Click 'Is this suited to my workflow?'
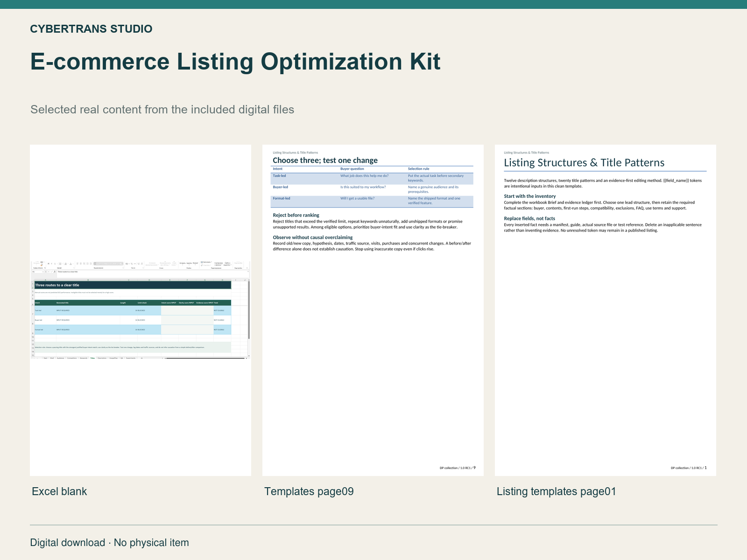The height and width of the screenshot is (560, 747). (363, 187)
